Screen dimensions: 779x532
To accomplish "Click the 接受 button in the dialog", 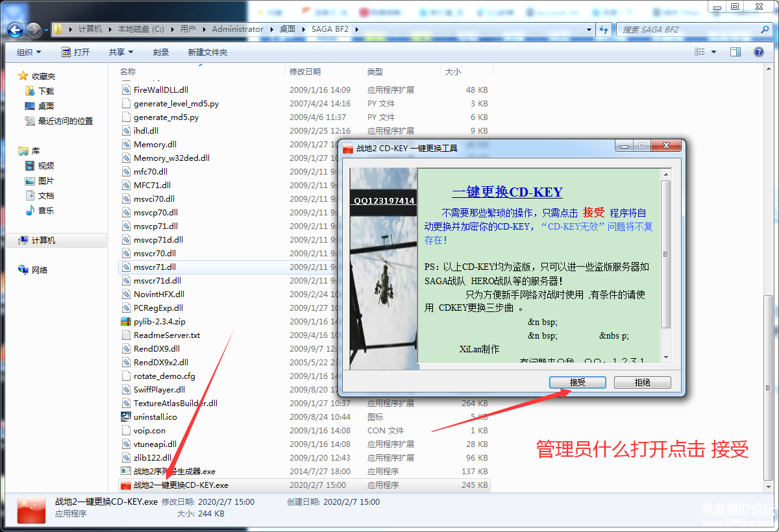I will tap(577, 382).
